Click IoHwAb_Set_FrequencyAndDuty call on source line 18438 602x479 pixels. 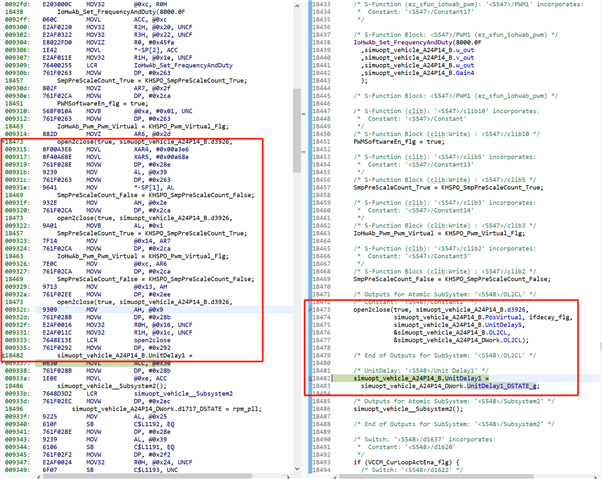click(x=417, y=42)
